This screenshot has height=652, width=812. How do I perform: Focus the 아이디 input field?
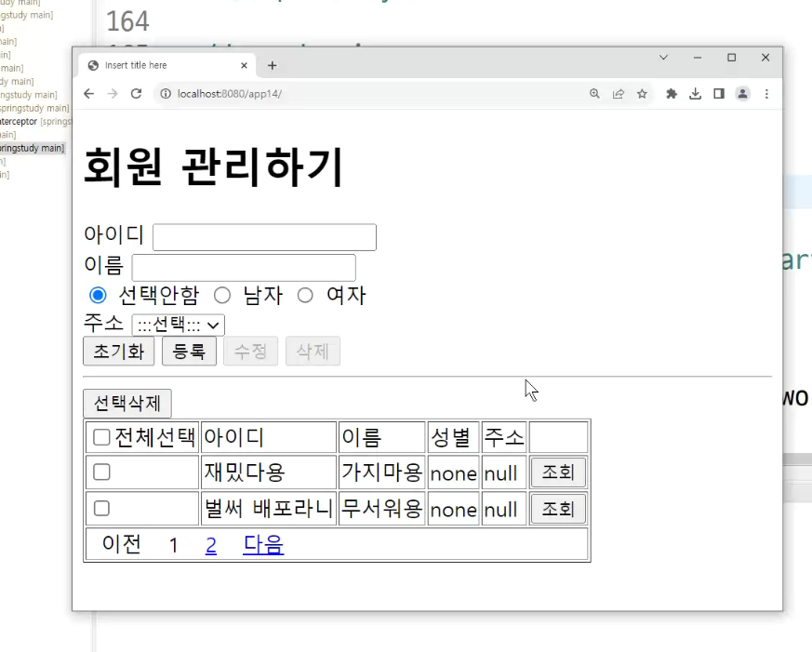(264, 237)
